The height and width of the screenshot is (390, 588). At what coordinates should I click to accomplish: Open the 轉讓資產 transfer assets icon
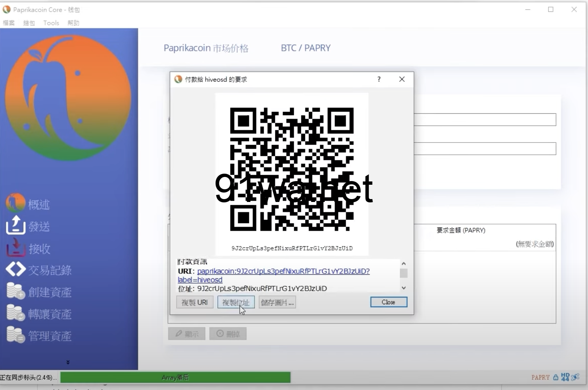coord(16,313)
